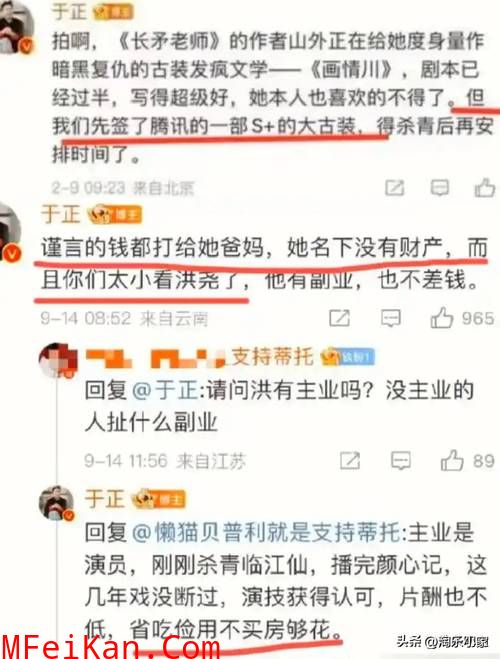
Task: Tap the 博主 badge on the last reply
Action: click(x=159, y=500)
